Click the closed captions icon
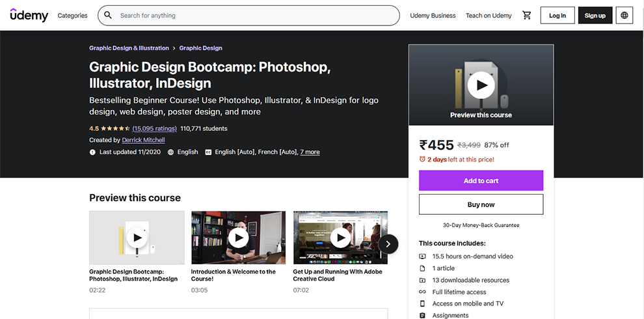The height and width of the screenshot is (319, 644). coord(208,152)
